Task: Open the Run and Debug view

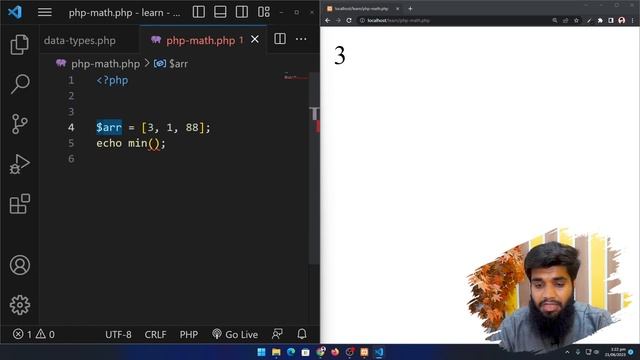Action: pos(19,164)
